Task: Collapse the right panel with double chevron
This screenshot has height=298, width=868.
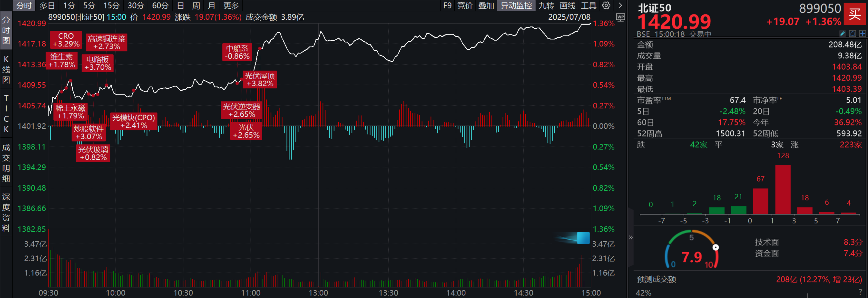Action: coord(631,237)
